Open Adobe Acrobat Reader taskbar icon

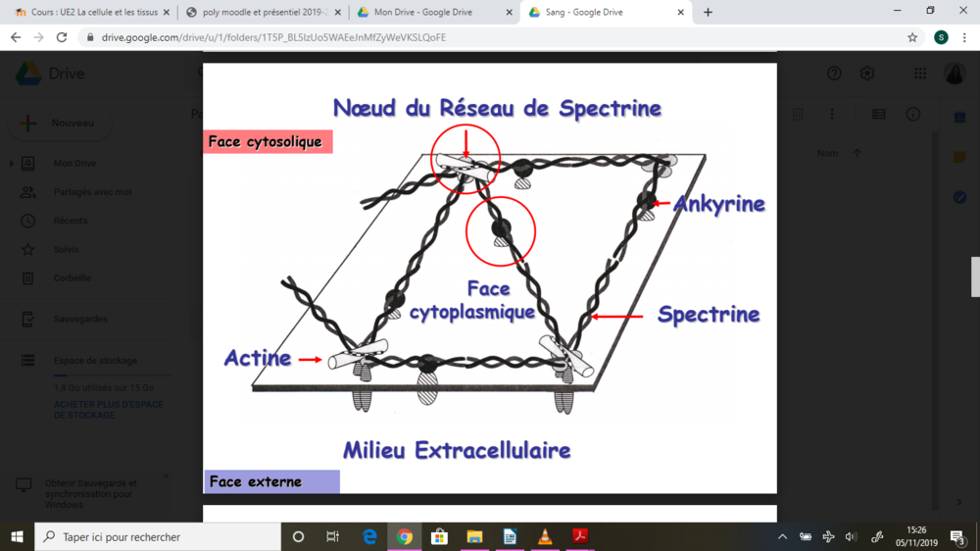[x=580, y=536]
